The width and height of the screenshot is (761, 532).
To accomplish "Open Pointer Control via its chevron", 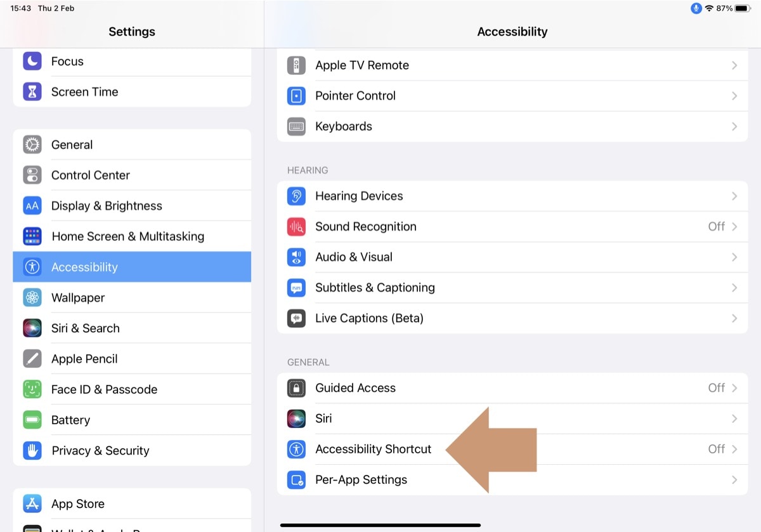I will (x=734, y=96).
